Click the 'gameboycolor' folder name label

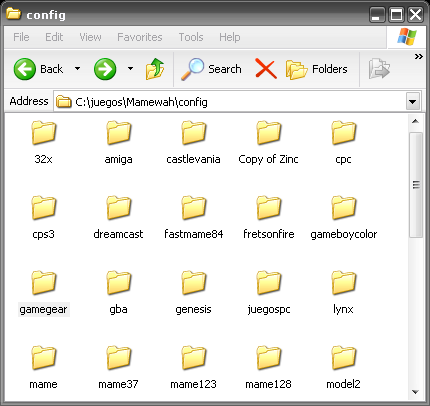344,234
